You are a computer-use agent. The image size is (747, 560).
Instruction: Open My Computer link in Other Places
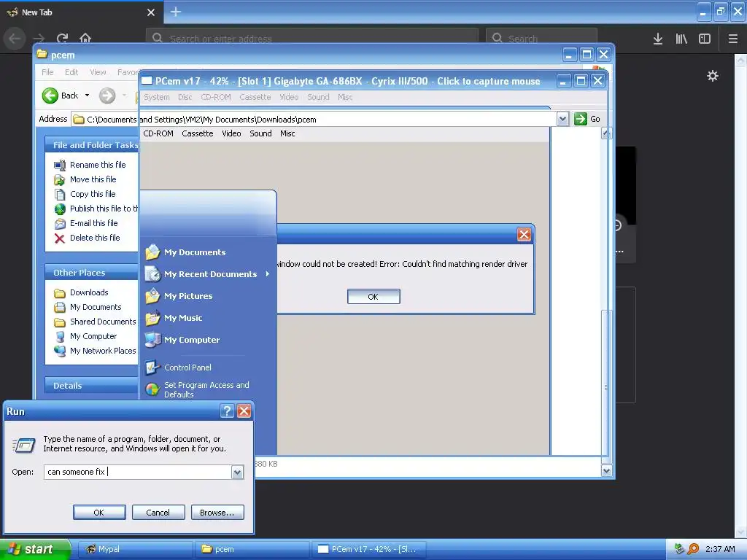click(x=93, y=336)
